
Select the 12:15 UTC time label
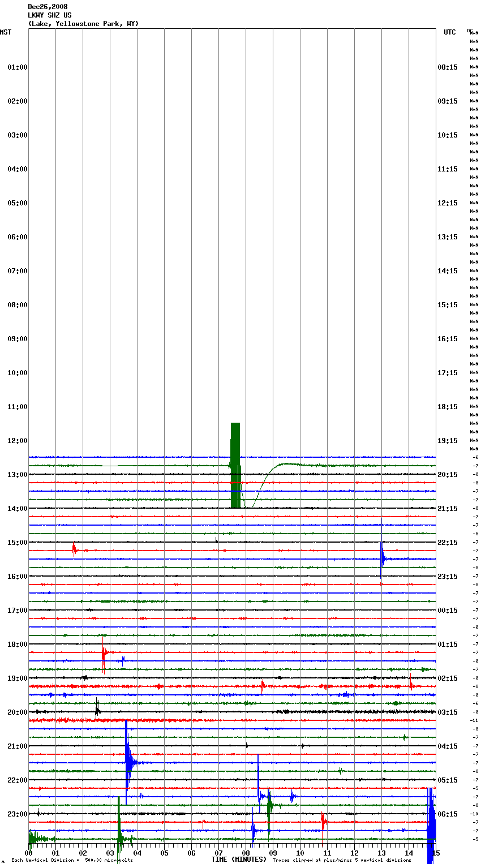[448, 203]
